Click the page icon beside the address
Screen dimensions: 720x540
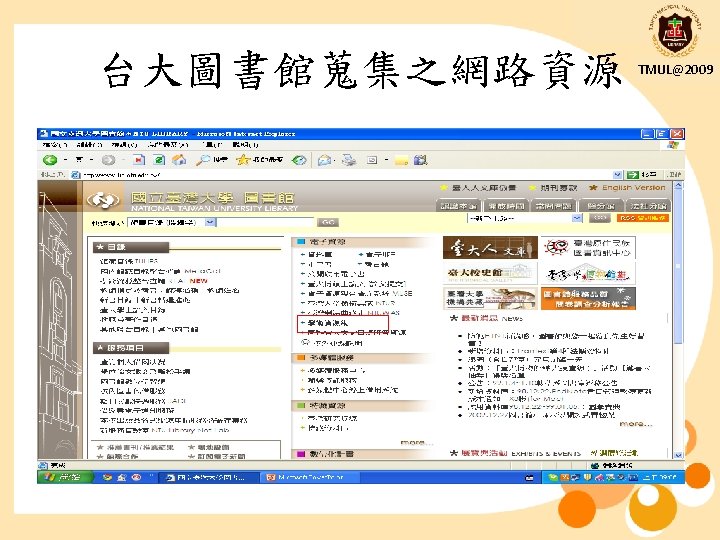pyautogui.click(x=76, y=175)
